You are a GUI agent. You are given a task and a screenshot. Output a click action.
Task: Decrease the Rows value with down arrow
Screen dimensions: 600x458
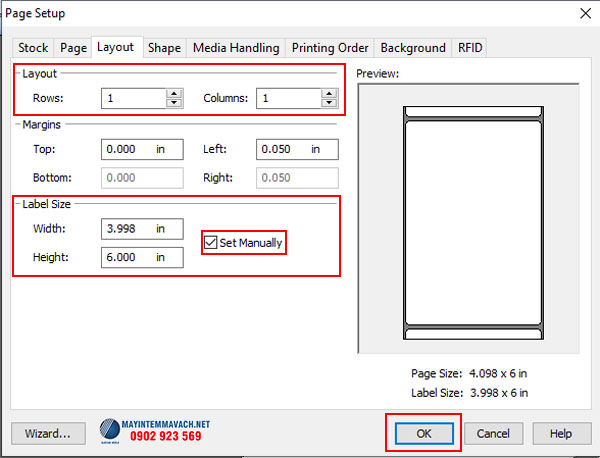(174, 103)
